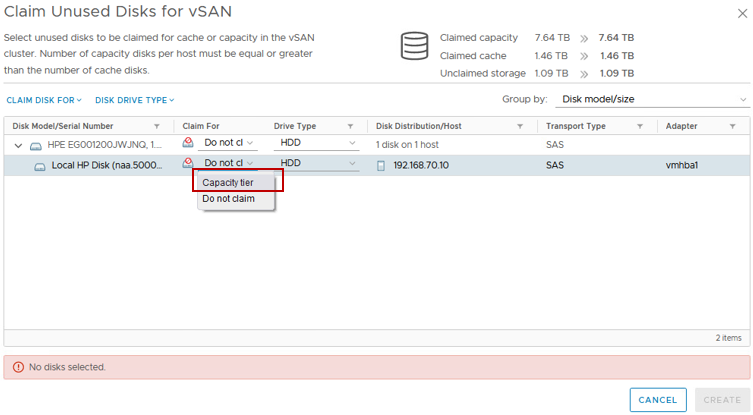Click the 'No disks selected.' message
753x415 pixels.
click(67, 367)
